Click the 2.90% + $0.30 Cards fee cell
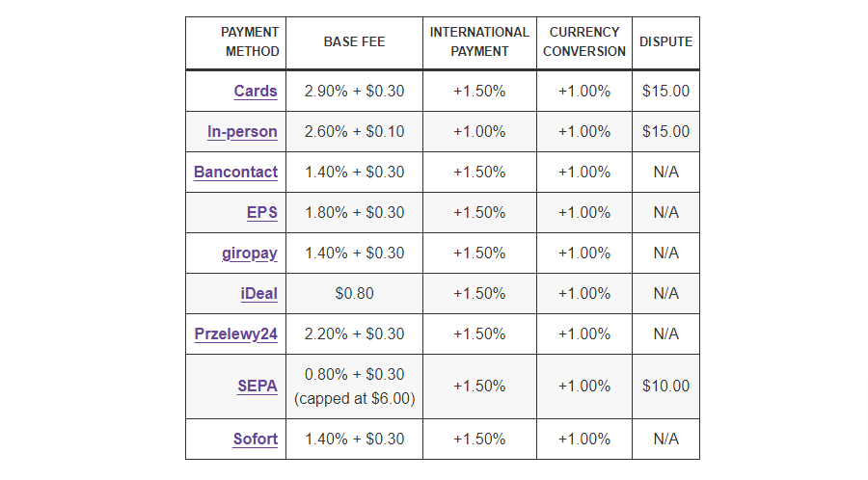868x480 pixels. tap(354, 92)
